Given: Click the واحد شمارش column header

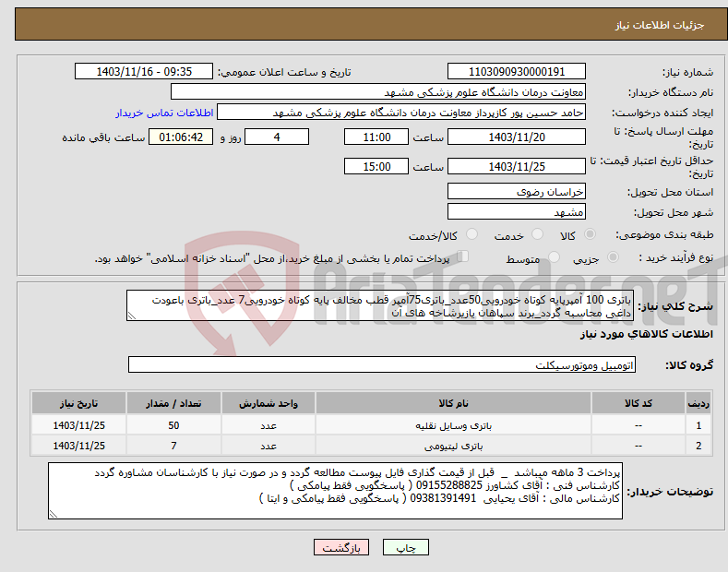Looking at the screenshot, I should tap(269, 403).
